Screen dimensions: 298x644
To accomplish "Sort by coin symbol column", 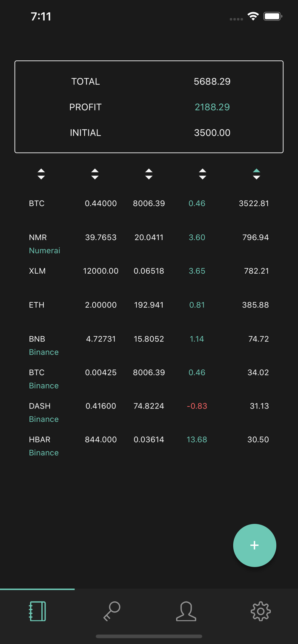I will click(x=41, y=174).
